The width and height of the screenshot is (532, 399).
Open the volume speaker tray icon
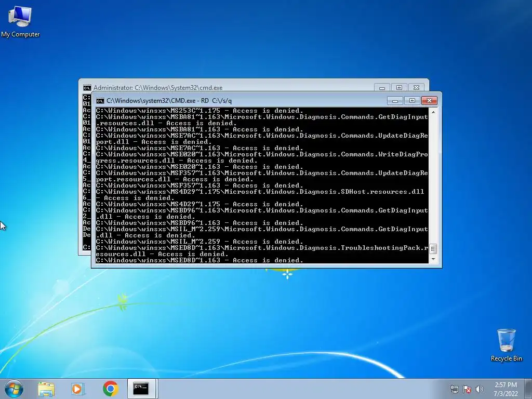coord(480,389)
